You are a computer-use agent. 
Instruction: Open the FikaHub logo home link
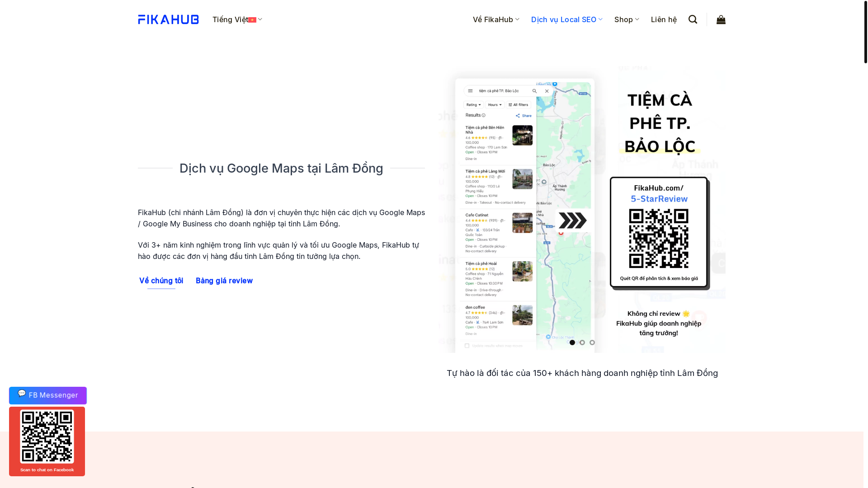tap(168, 19)
